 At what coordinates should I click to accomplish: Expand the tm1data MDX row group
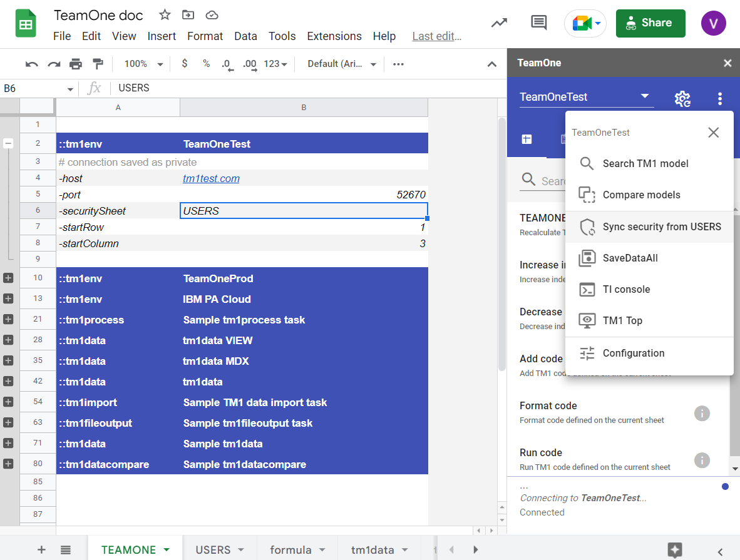tap(8, 361)
